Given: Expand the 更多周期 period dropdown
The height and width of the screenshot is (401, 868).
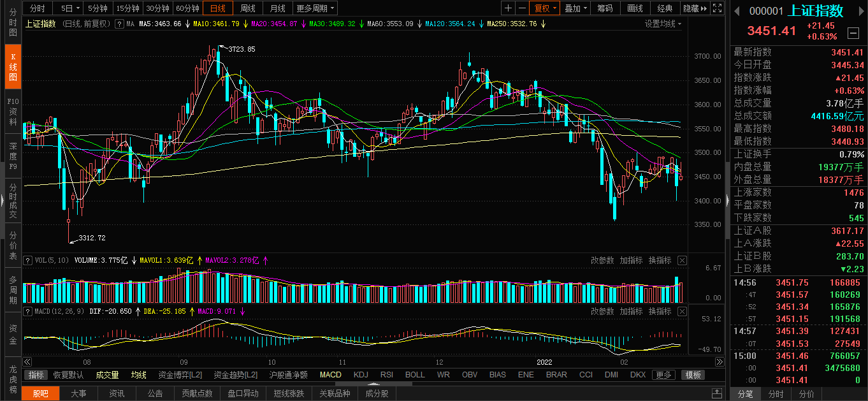Looking at the screenshot, I should 315,8.
